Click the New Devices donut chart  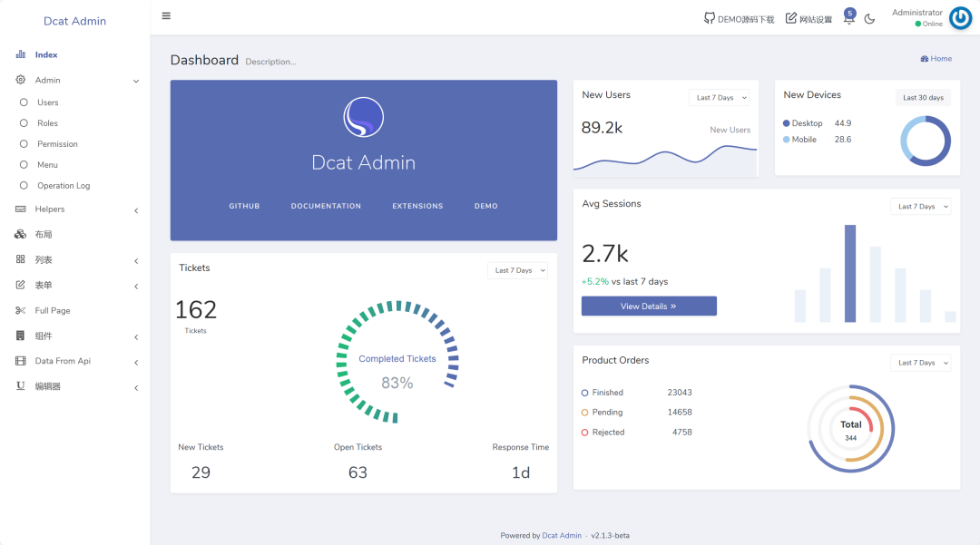tap(926, 141)
